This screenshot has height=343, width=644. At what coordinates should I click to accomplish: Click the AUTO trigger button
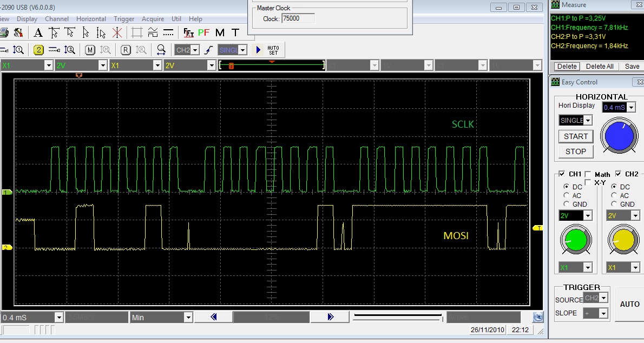(629, 304)
